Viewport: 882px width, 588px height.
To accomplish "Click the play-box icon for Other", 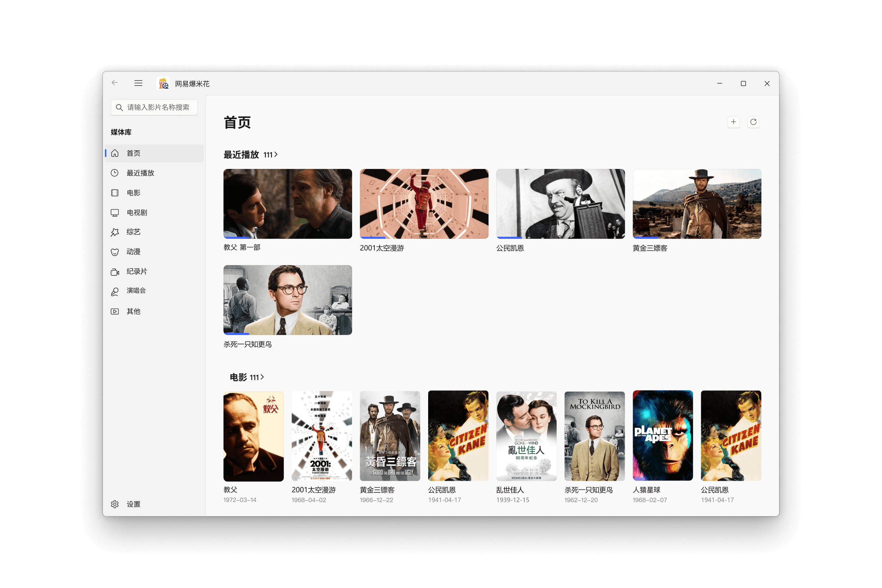I will 115,312.
